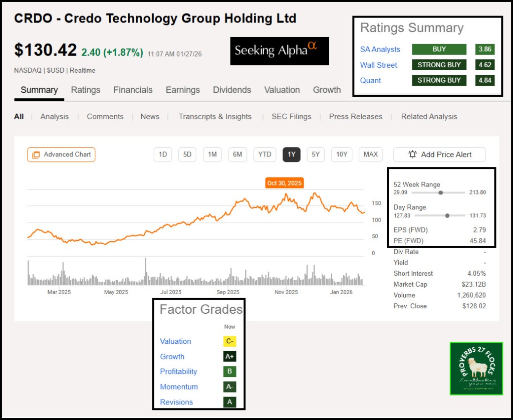Show SEC Filings section
Viewport: 513px width, 420px height.
point(292,116)
